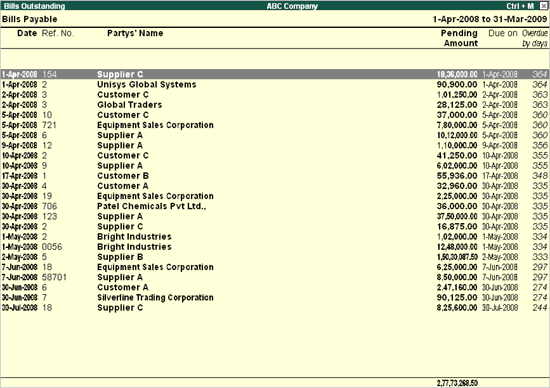Select the Silverline Trading Corporation row
This screenshot has height=388, width=550.
point(275,297)
